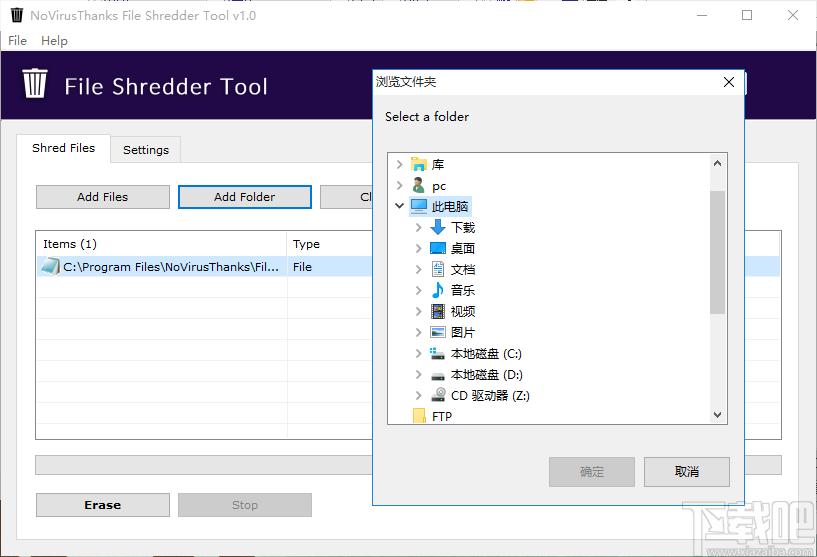Select the FTP folder icon
817x557 pixels.
(419, 416)
